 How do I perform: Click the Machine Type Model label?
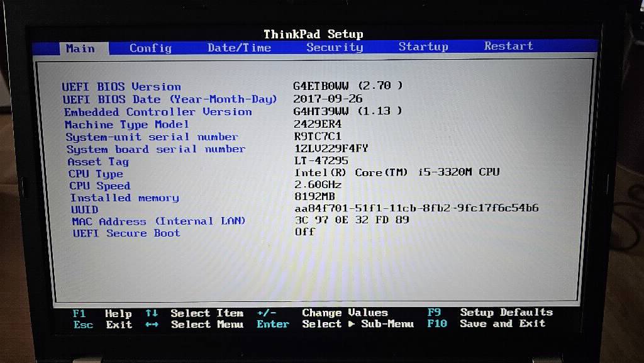(126, 125)
